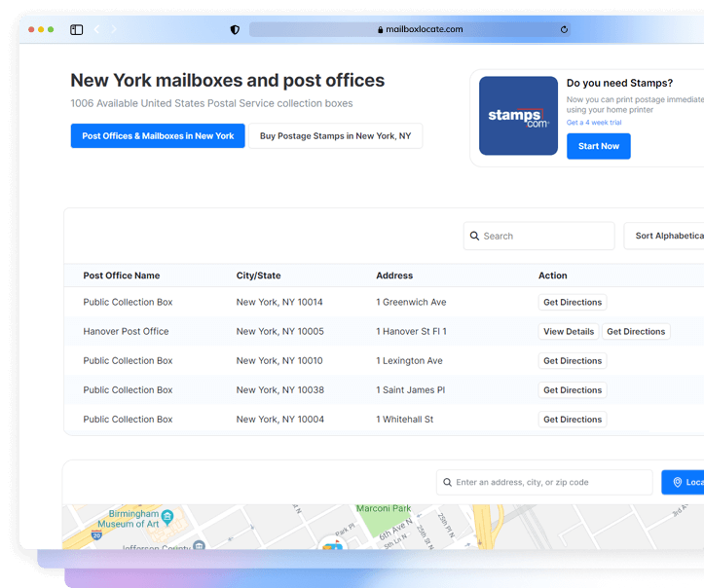Click the Stamps.com logo image

[518, 116]
